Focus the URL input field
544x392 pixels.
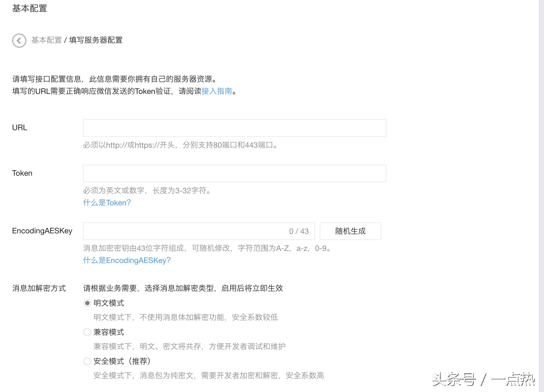[234, 128]
